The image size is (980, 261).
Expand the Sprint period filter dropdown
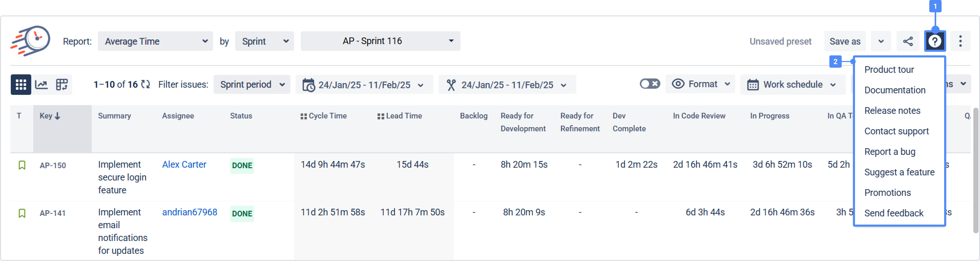coord(252,84)
